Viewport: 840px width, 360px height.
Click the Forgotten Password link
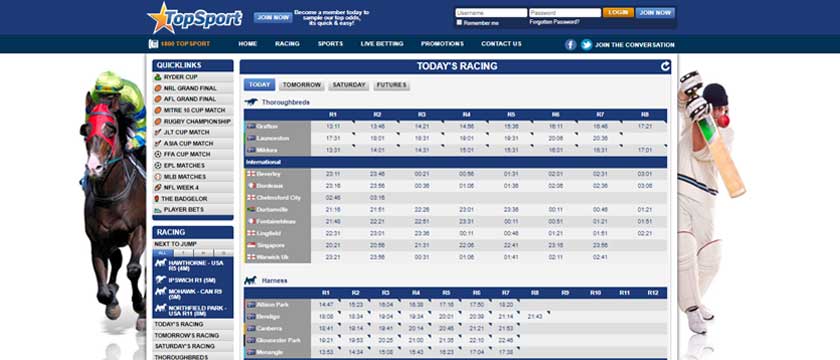point(554,22)
